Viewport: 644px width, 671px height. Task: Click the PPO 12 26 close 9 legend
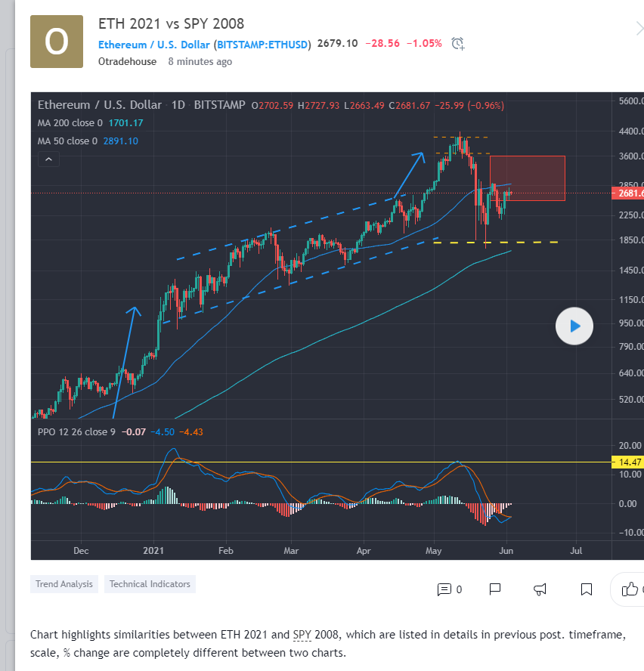point(77,432)
